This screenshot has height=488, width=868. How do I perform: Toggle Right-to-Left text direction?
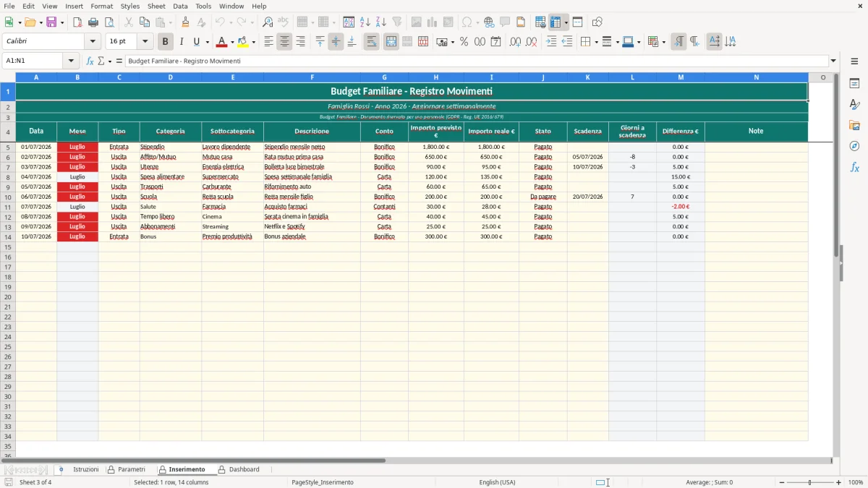[694, 42]
